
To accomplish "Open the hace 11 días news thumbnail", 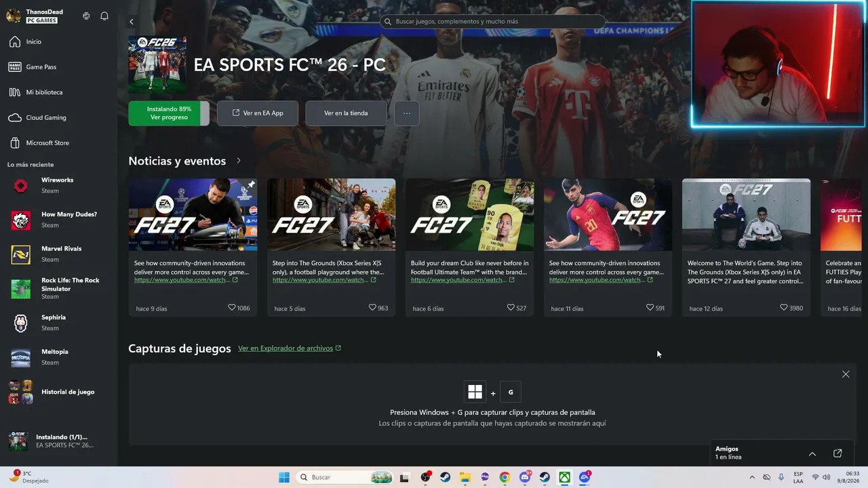I will [x=608, y=215].
